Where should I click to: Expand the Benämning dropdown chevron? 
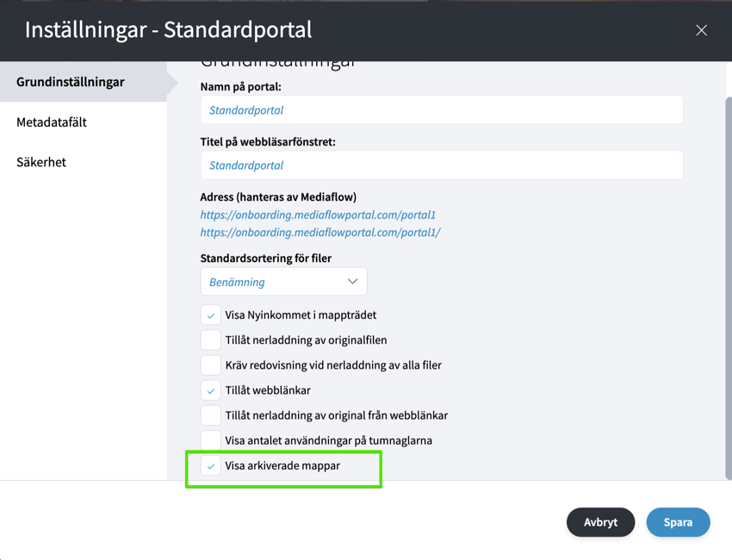coord(352,282)
